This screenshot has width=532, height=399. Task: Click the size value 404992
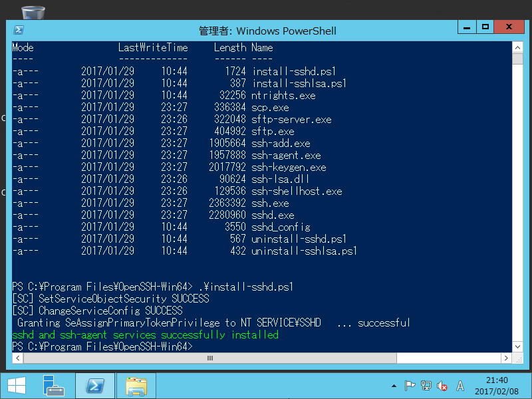click(230, 131)
